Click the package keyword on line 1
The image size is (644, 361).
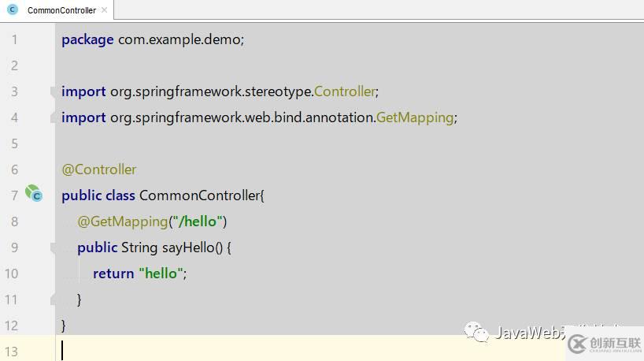[87, 39]
